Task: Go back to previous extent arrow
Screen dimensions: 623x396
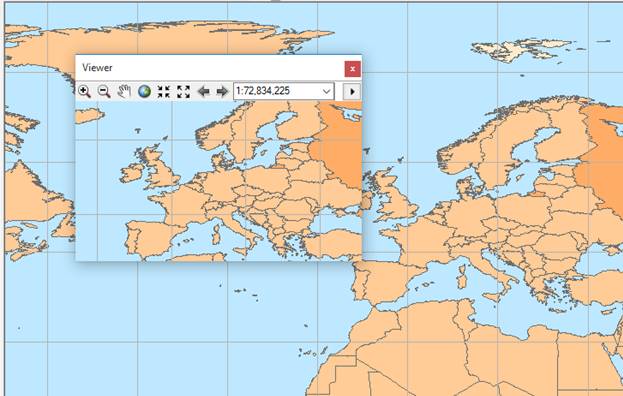Action: 203,91
